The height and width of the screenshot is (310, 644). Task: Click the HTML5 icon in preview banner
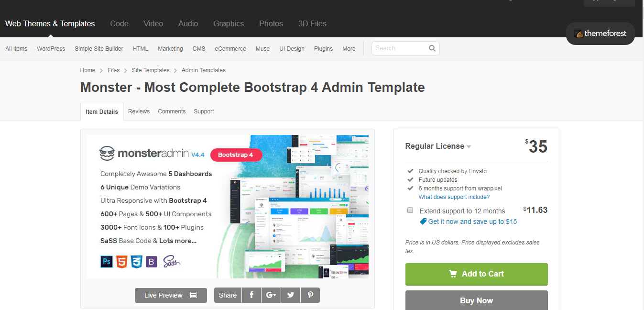click(121, 262)
